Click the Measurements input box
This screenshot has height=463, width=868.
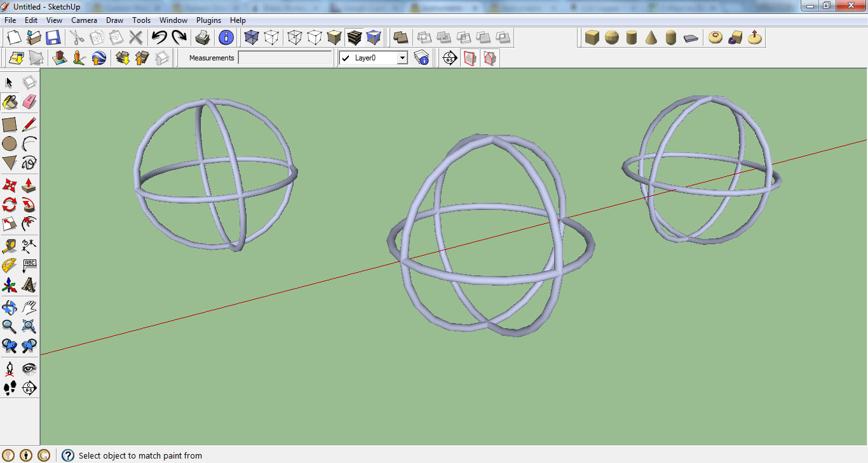point(285,58)
